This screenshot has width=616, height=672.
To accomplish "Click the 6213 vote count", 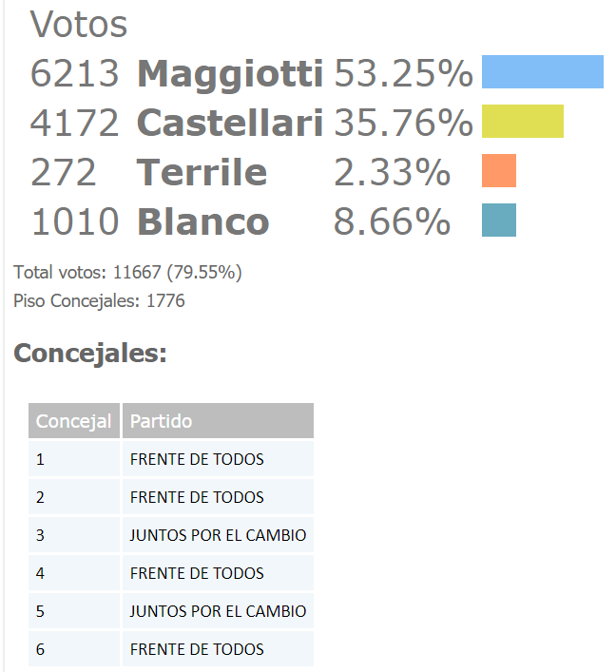I will pyautogui.click(x=74, y=74).
